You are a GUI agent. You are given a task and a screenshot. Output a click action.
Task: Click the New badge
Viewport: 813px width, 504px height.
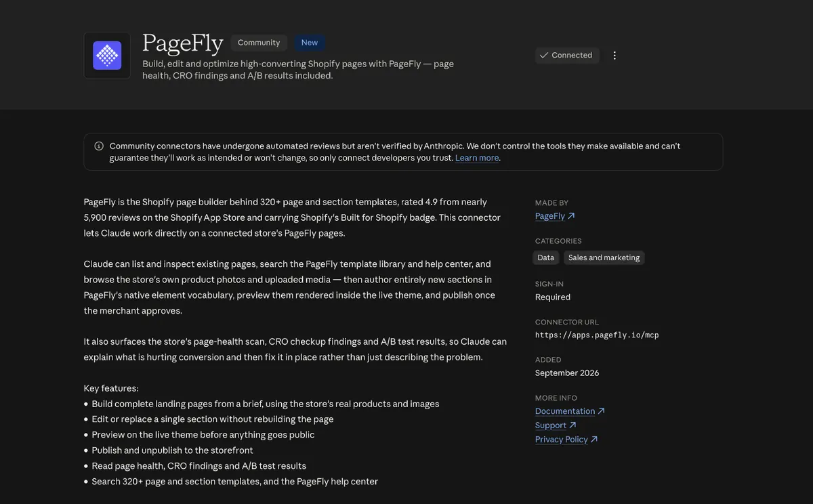pyautogui.click(x=310, y=43)
